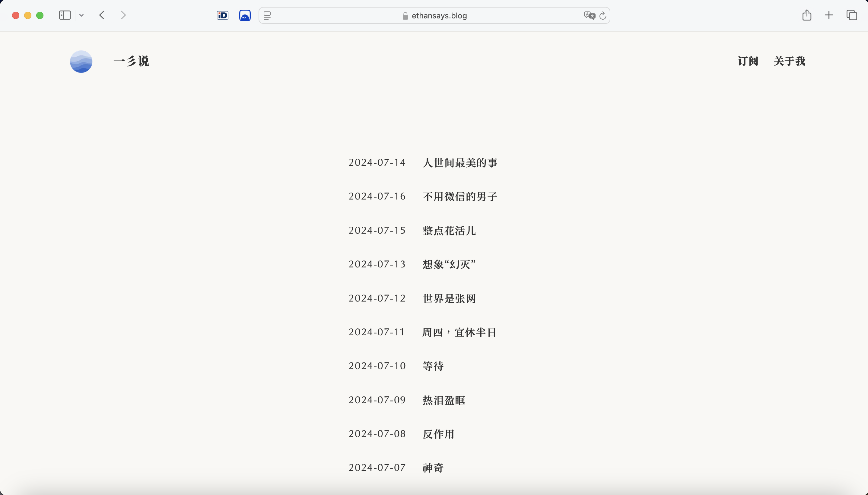Open the 订阅 navigation item

point(748,62)
